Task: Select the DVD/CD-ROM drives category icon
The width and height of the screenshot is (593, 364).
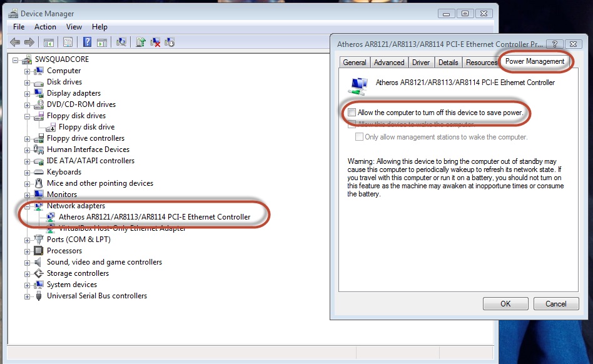Action: 39,104
